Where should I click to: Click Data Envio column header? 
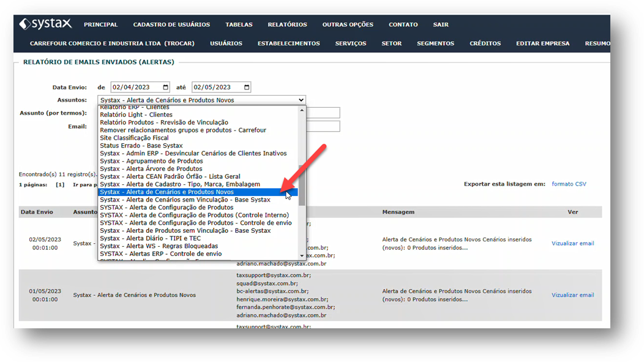click(37, 212)
